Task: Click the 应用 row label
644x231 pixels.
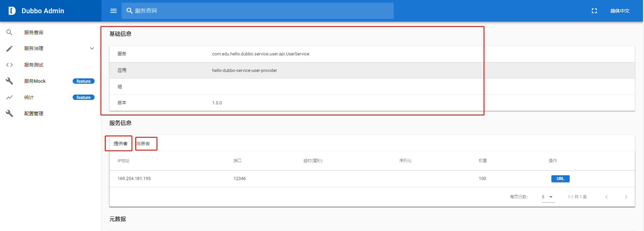Action: click(122, 70)
